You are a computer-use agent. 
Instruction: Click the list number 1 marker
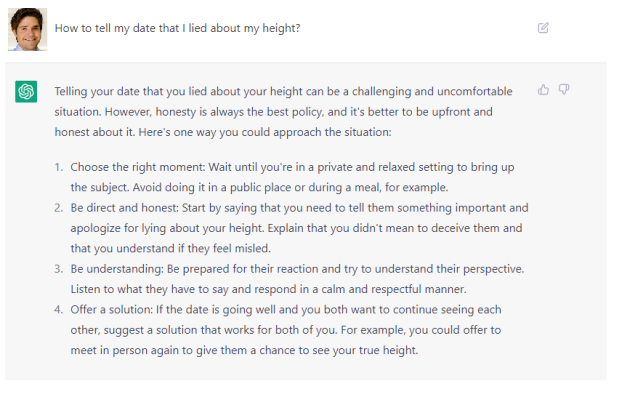[x=58, y=167]
